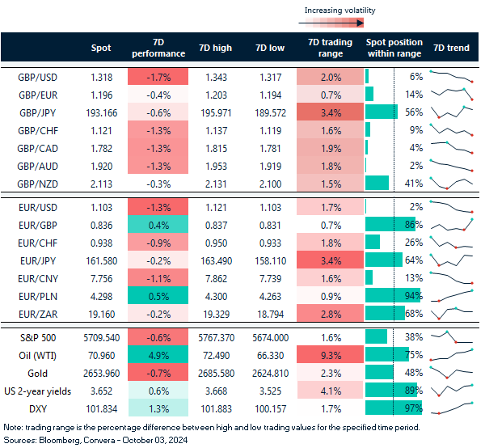Click the Increasing volatility arrow
Viewport: 485px width, 448px height.
339,23
